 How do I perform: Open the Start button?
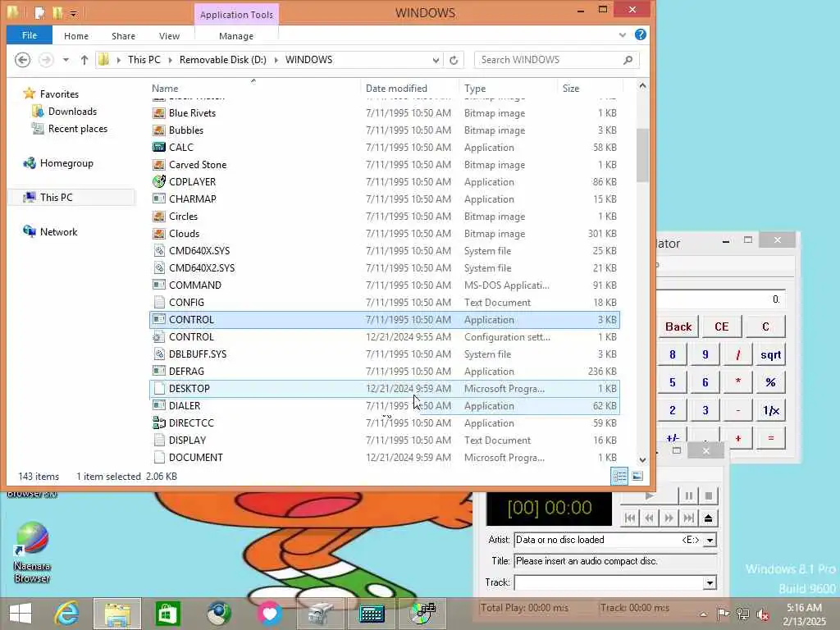click(21, 614)
